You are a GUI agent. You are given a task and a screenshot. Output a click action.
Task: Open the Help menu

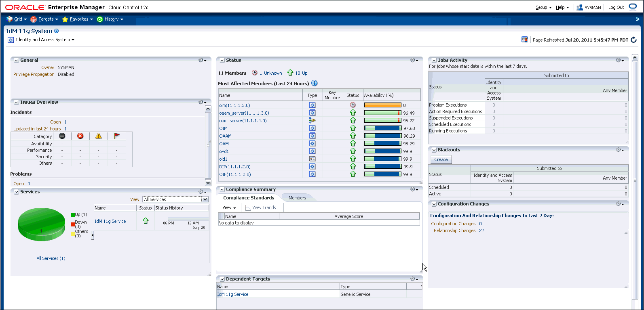coord(562,7)
